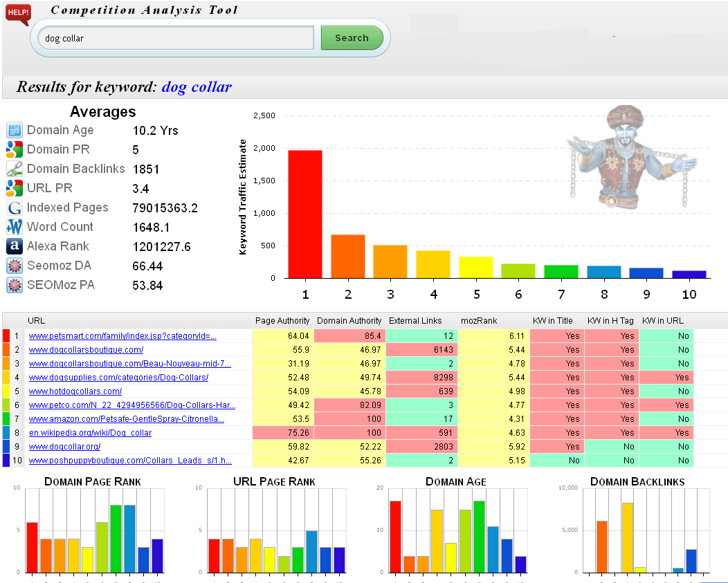Screen dimensions: 728x583
Task: Click the URL PR Google icon
Action: 15,188
